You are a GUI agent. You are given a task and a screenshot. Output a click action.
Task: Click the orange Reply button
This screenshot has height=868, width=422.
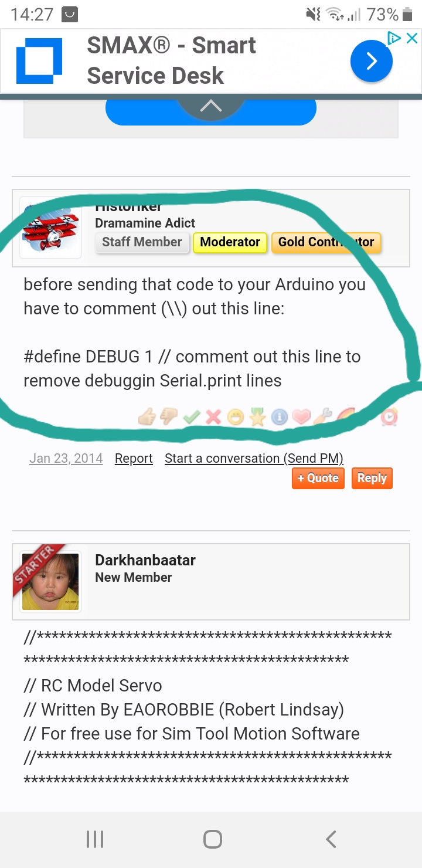(372, 478)
